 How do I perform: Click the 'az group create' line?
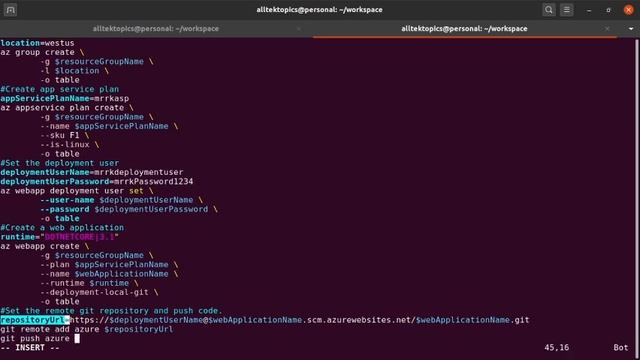(42, 52)
